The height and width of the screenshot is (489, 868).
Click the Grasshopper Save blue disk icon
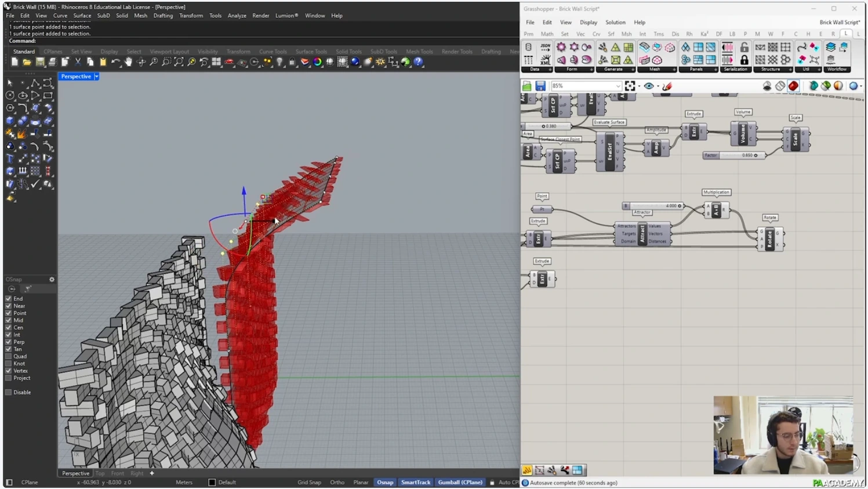[540, 86]
